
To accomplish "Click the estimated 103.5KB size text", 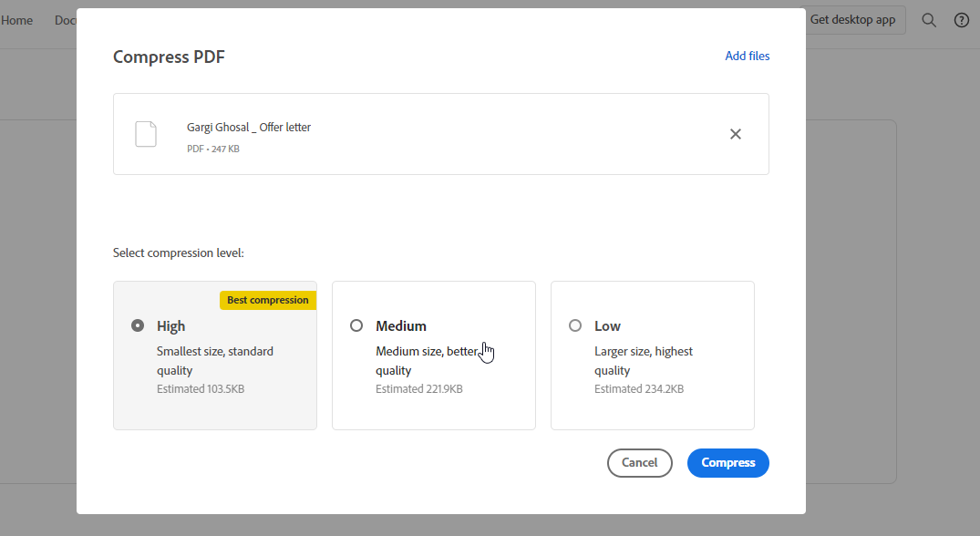I will (x=200, y=388).
